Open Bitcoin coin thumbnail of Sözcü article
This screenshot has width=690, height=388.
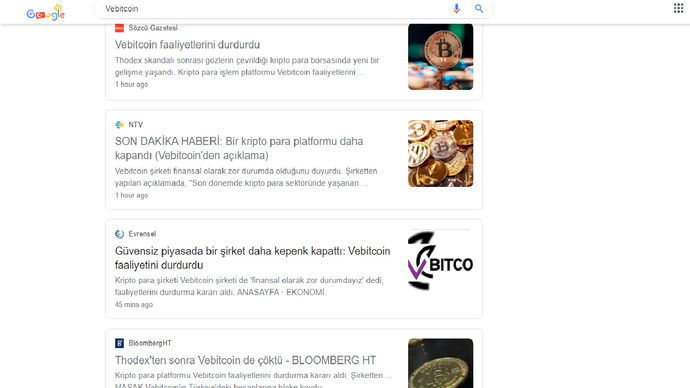(440, 57)
